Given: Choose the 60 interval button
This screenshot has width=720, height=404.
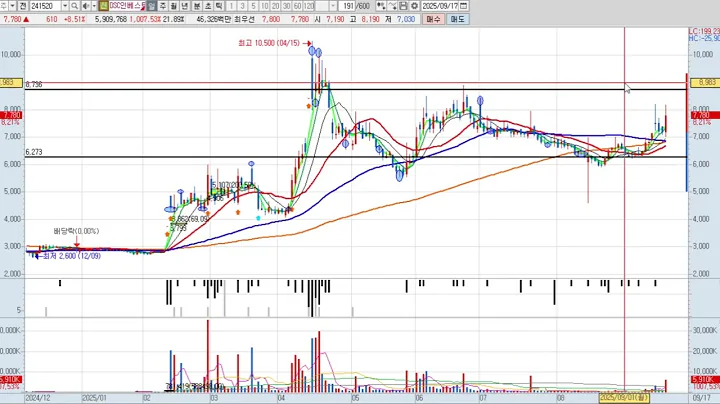Looking at the screenshot, I should pyautogui.click(x=298, y=6).
